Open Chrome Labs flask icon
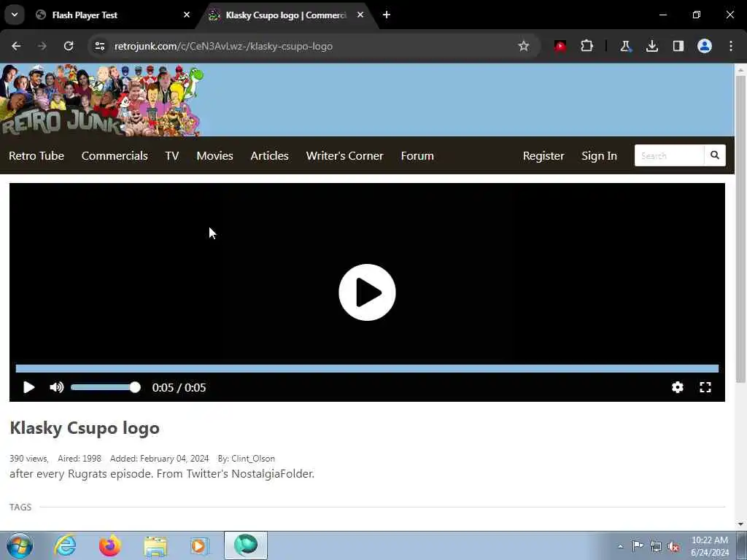747x560 pixels. pos(625,46)
